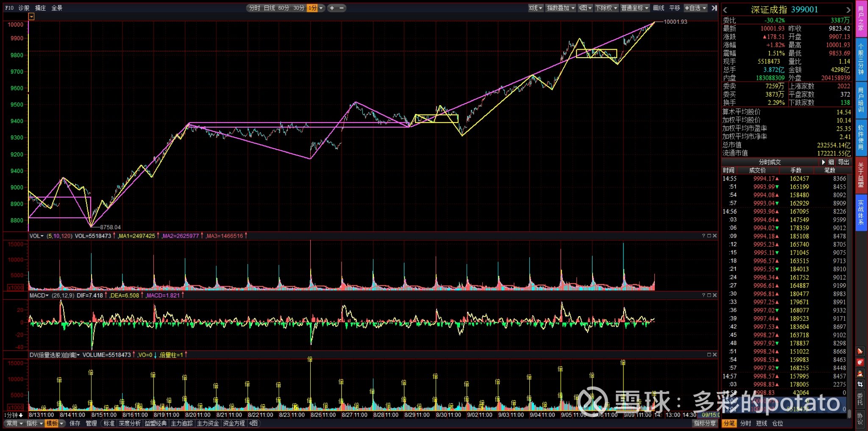This screenshot has width=868, height=431.
Task: Click the zoom in plus icon
Action: tap(332, 8)
